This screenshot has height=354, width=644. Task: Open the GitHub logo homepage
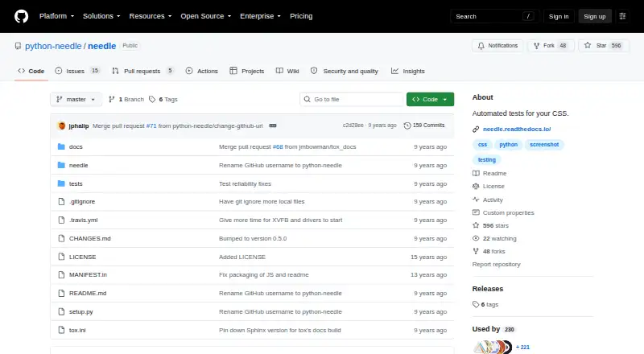(x=22, y=16)
